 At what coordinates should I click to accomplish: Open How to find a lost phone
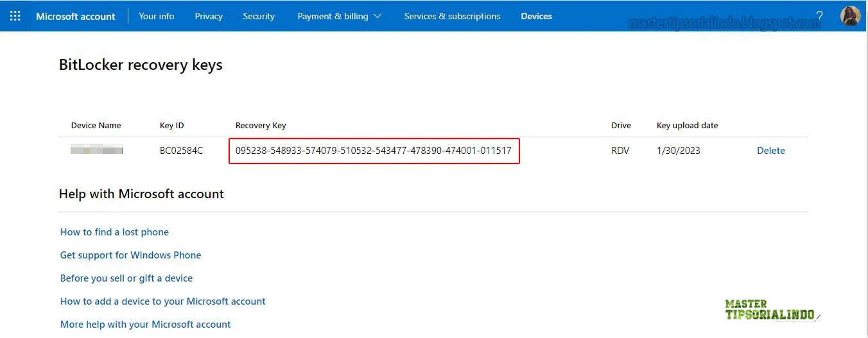coord(114,232)
